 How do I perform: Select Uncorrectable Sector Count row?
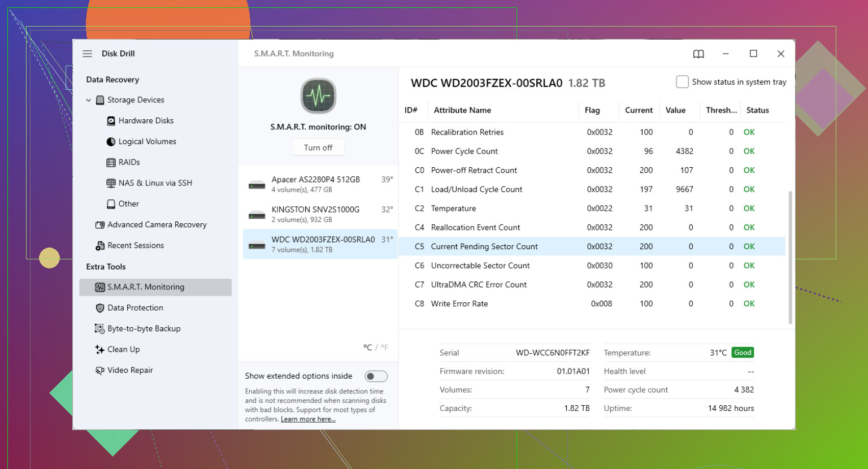pyautogui.click(x=592, y=266)
